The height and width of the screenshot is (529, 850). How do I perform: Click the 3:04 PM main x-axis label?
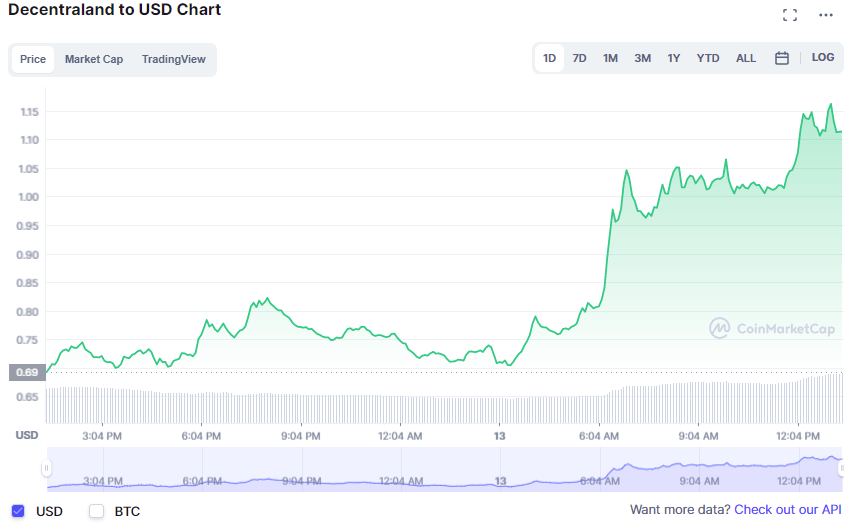[102, 436]
